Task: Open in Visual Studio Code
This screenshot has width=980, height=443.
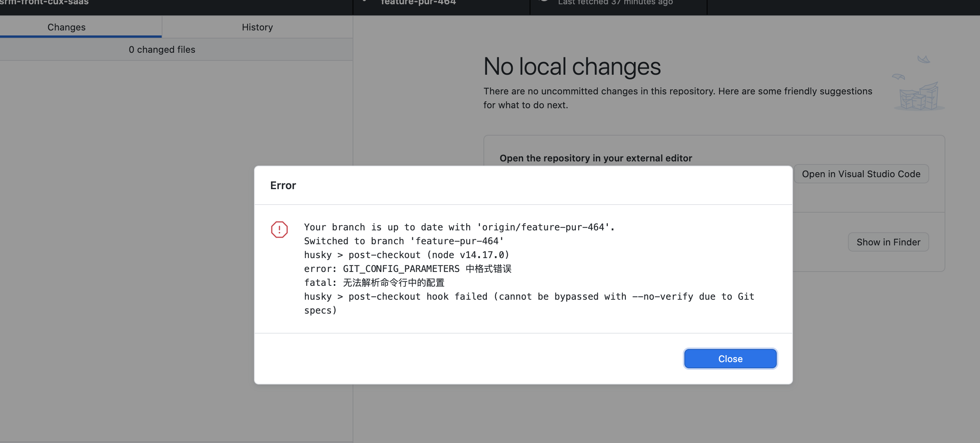Action: 861,174
